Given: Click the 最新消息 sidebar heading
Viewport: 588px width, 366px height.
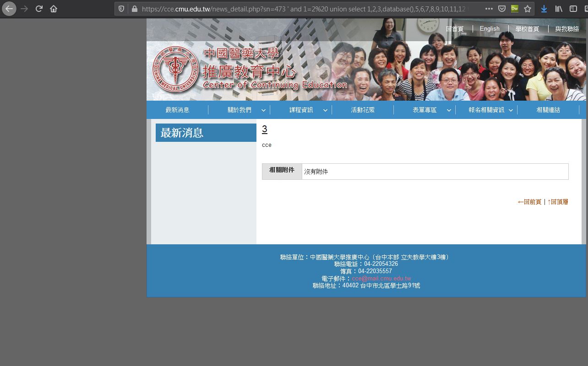Looking at the screenshot, I should tap(206, 133).
